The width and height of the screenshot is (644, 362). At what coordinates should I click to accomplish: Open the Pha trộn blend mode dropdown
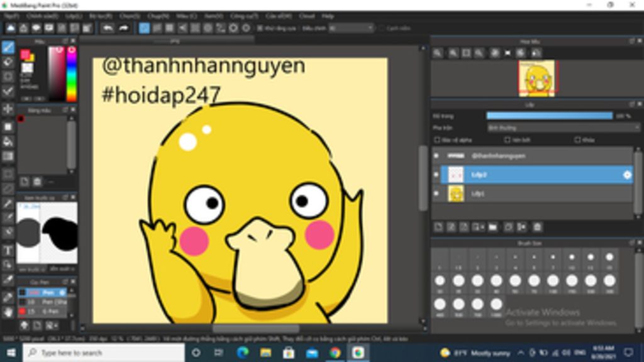click(563, 128)
